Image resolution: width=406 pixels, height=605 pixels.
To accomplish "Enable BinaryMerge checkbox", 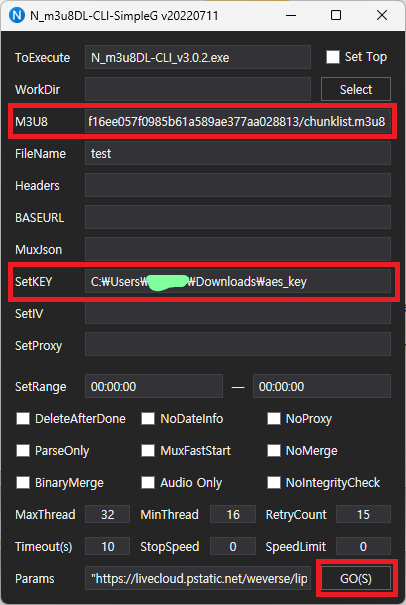I will pos(23,482).
